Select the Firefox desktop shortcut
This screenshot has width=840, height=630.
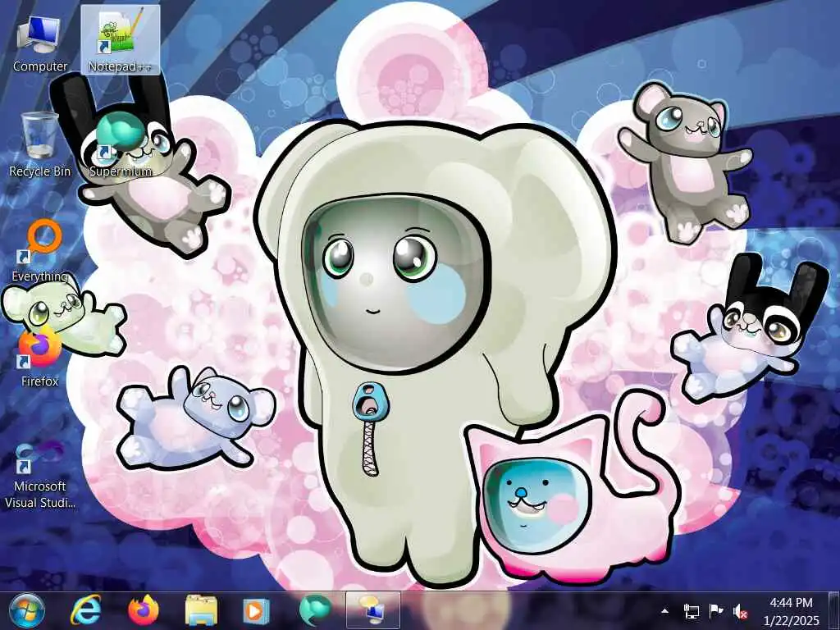[x=40, y=356]
